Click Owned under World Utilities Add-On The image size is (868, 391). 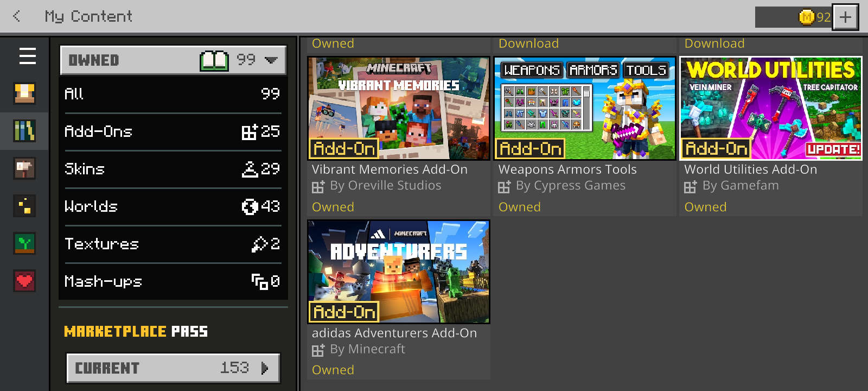click(x=705, y=207)
